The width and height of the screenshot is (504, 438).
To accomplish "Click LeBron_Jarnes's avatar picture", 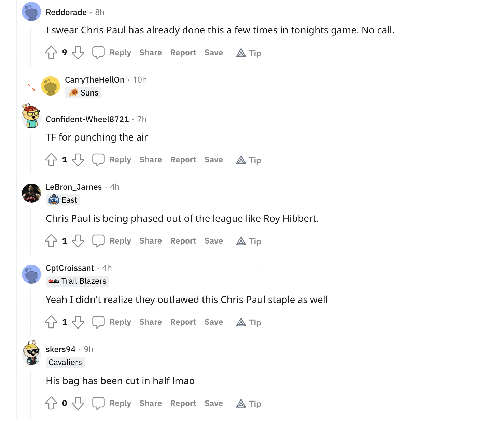I will click(x=31, y=193).
